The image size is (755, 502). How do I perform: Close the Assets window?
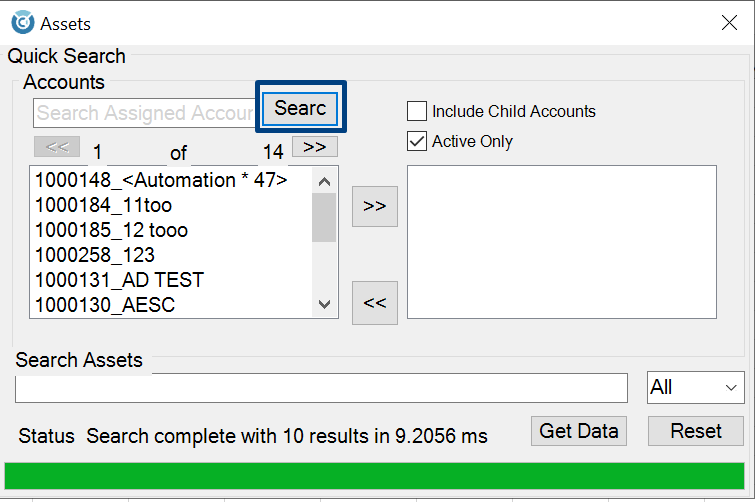[730, 23]
